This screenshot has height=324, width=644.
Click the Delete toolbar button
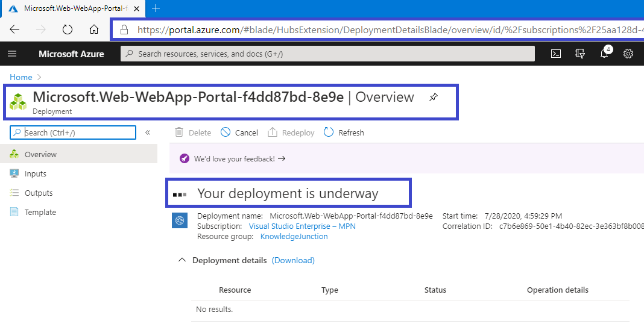pyautogui.click(x=193, y=132)
